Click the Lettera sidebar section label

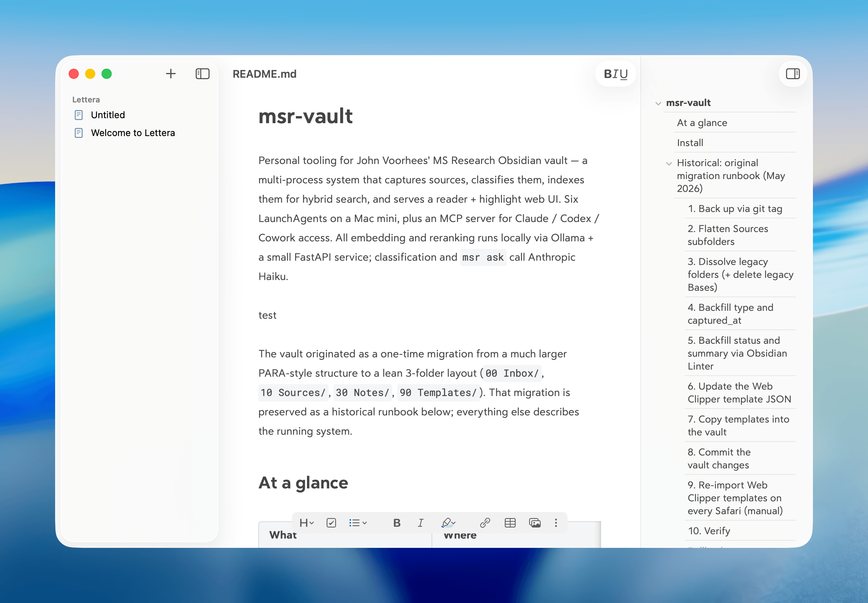[x=86, y=100]
